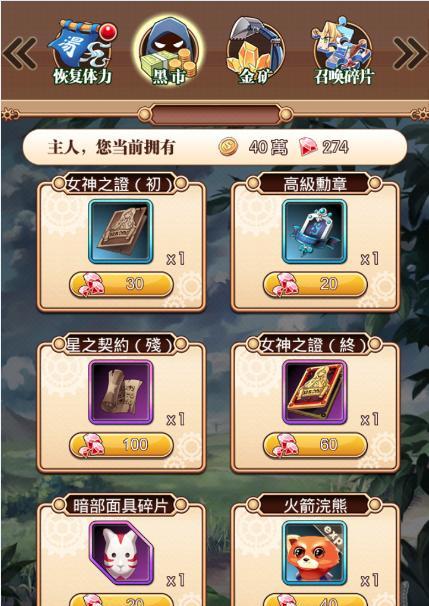This screenshot has height=606, width=429.
Task: Tap the red gem currency icon
Action: (308, 147)
